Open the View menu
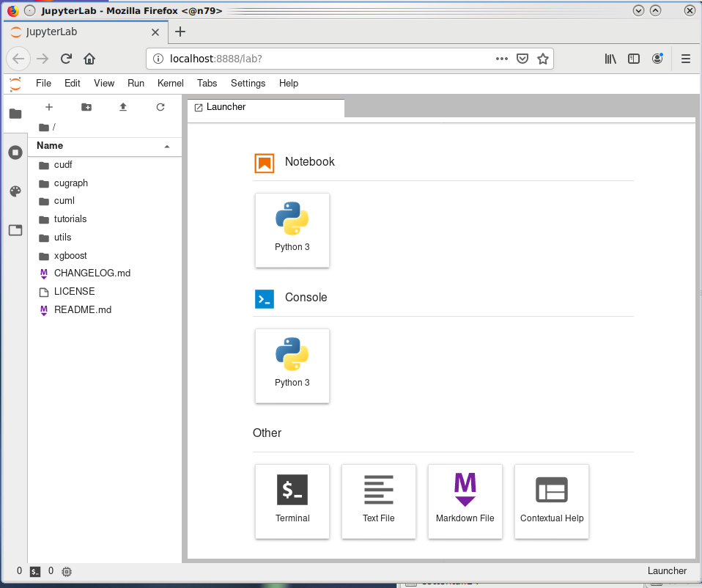 [104, 84]
